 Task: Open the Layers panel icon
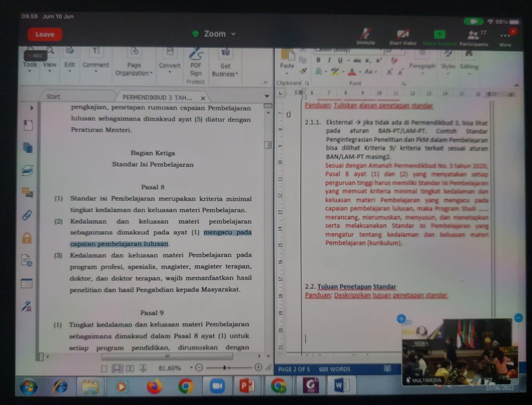pos(28,170)
